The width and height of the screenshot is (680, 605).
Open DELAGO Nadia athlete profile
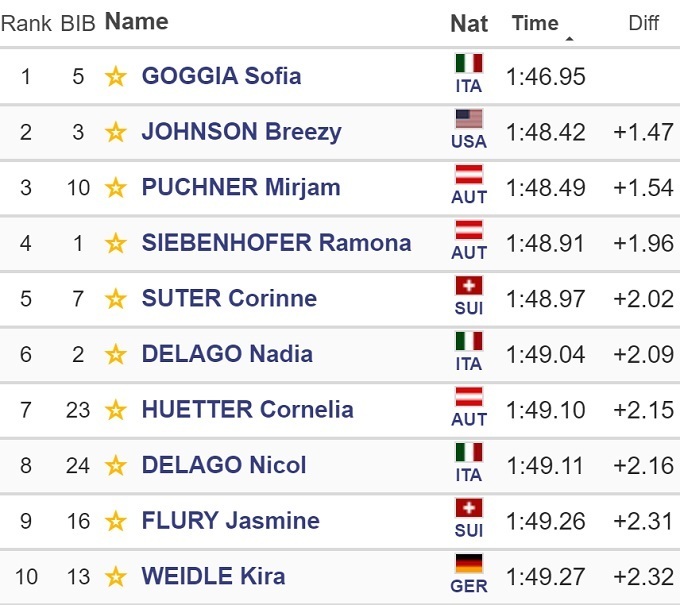(x=227, y=354)
